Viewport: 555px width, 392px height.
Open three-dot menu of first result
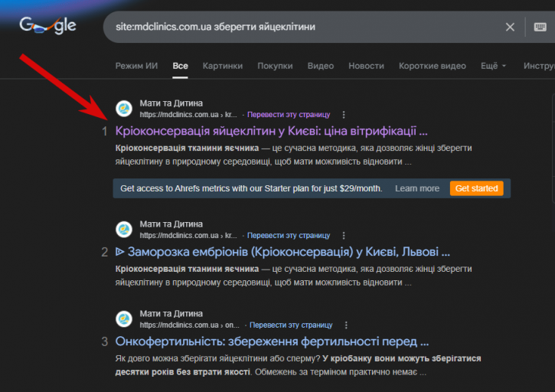pyautogui.click(x=344, y=115)
